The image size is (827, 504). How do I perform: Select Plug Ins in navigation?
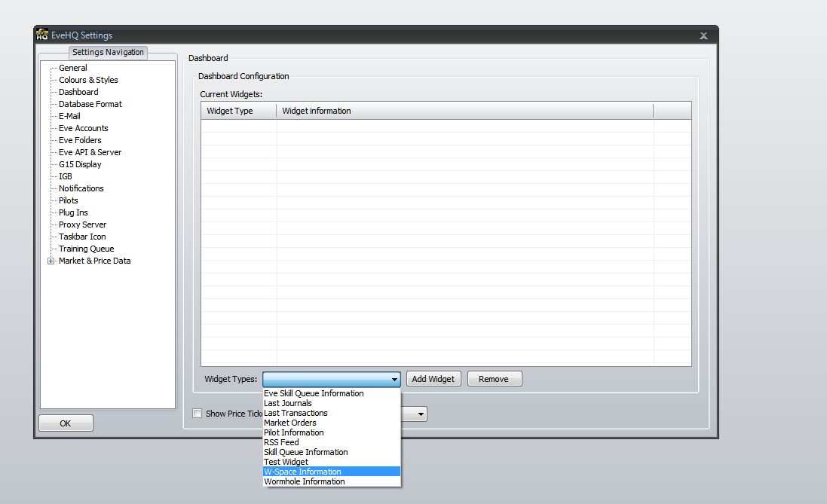click(73, 212)
